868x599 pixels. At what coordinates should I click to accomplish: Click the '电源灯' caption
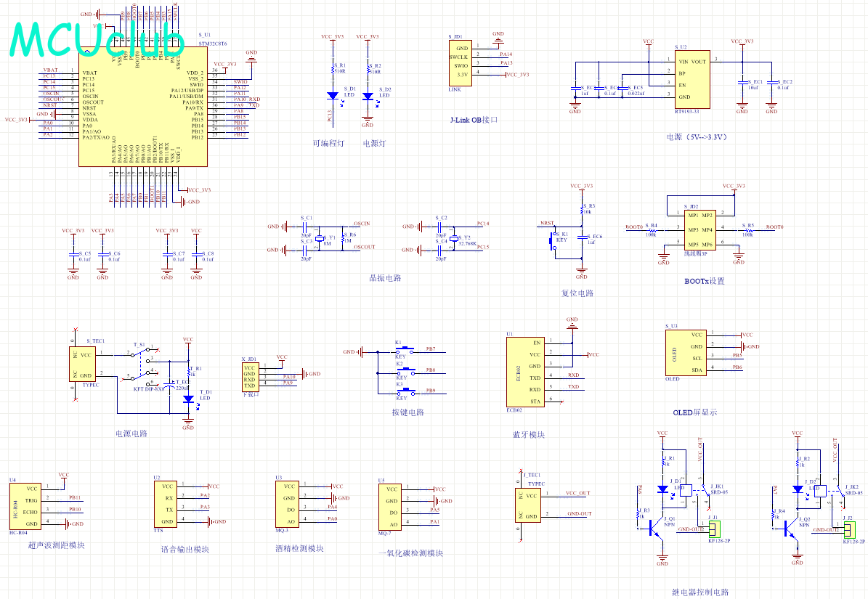pyautogui.click(x=374, y=143)
